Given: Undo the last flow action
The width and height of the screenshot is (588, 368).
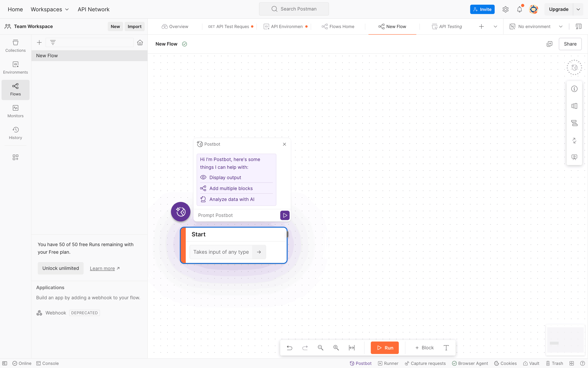Looking at the screenshot, I should [x=289, y=348].
